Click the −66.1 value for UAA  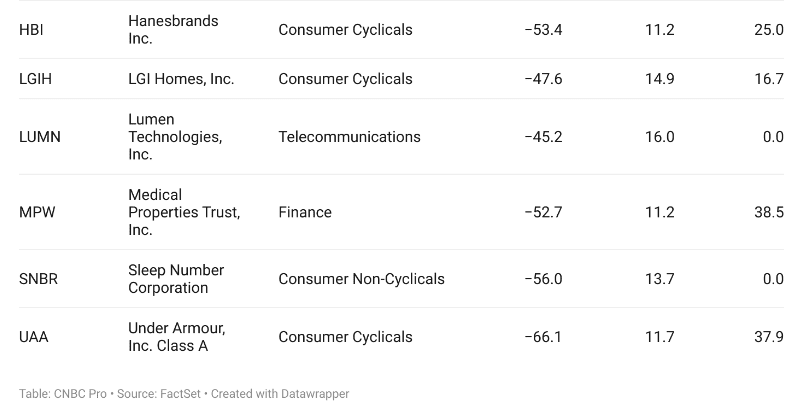(543, 337)
